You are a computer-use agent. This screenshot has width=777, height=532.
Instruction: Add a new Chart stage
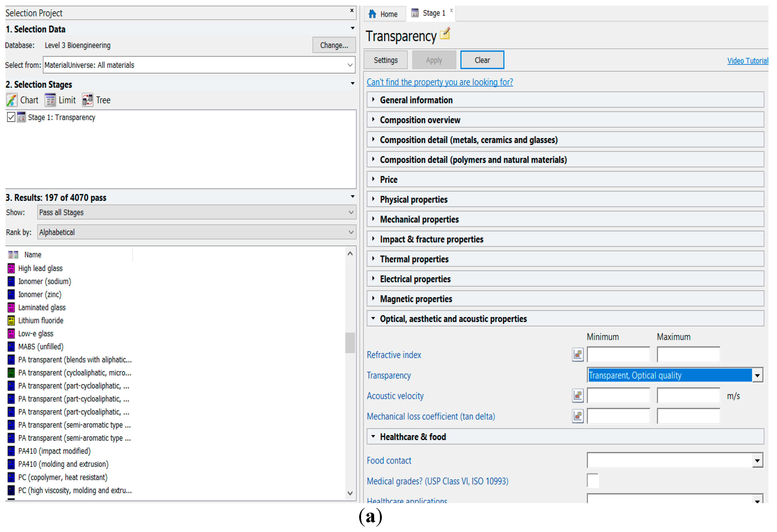click(x=22, y=100)
